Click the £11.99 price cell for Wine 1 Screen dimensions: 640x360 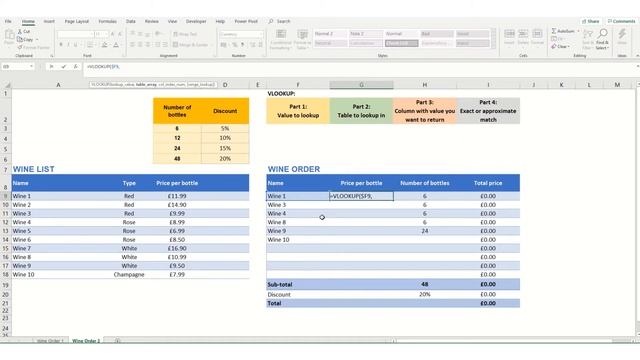click(177, 196)
